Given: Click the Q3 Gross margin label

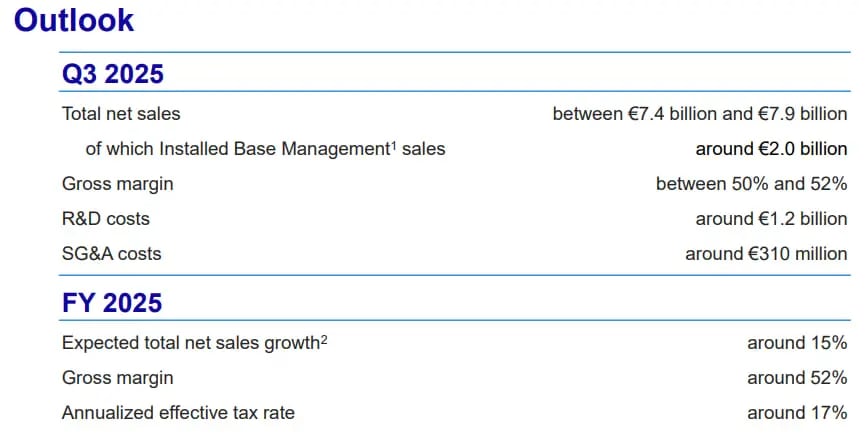Looking at the screenshot, I should (x=117, y=184).
